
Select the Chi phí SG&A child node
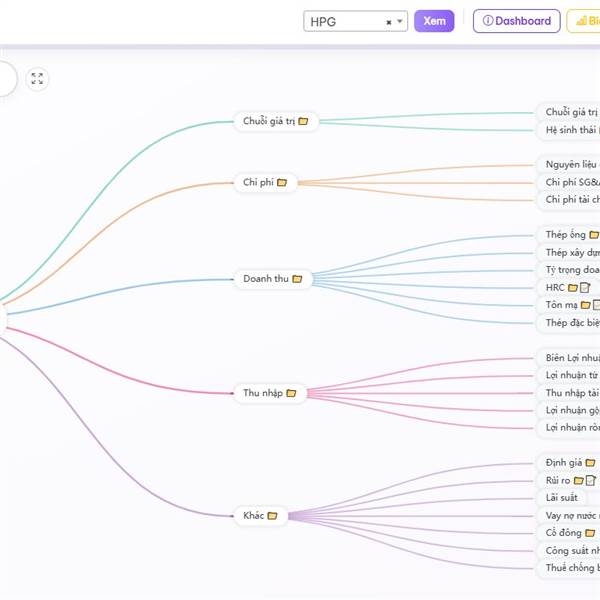click(568, 182)
